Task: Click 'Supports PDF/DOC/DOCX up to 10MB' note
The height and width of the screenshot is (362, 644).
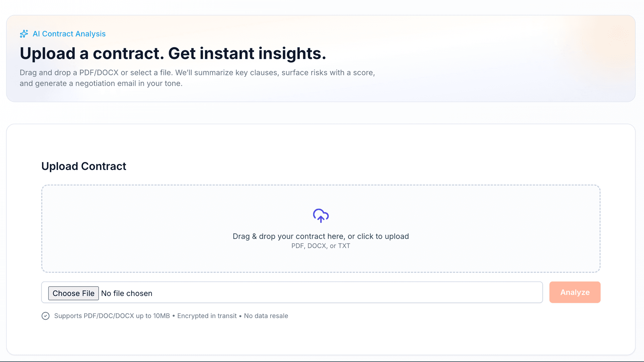Action: pos(112,316)
